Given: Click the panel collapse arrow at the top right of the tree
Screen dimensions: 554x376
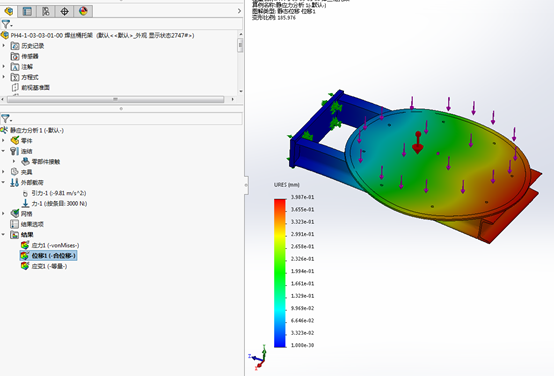Looking at the screenshot, I should pyautogui.click(x=239, y=11).
